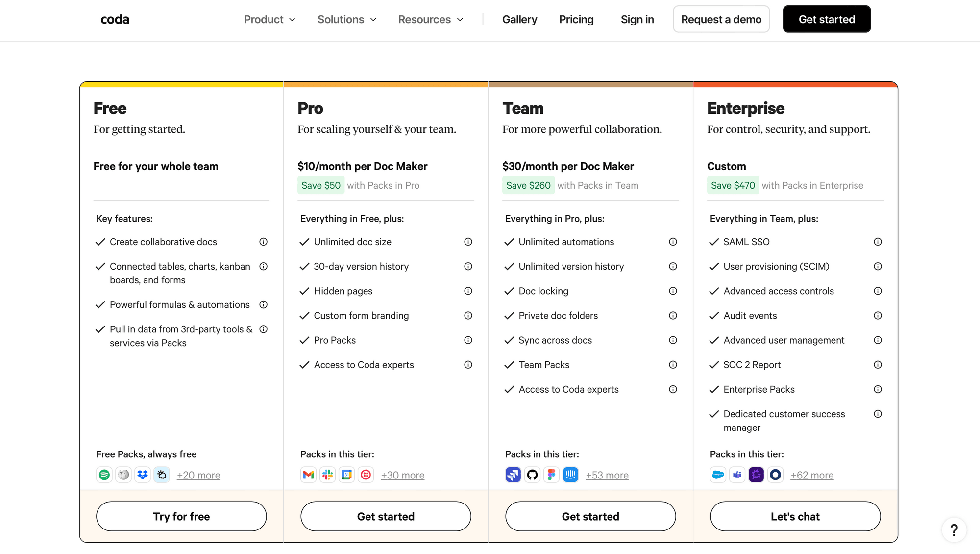Click the Twilio pack icon
This screenshot has width=980, height=554.
(366, 475)
